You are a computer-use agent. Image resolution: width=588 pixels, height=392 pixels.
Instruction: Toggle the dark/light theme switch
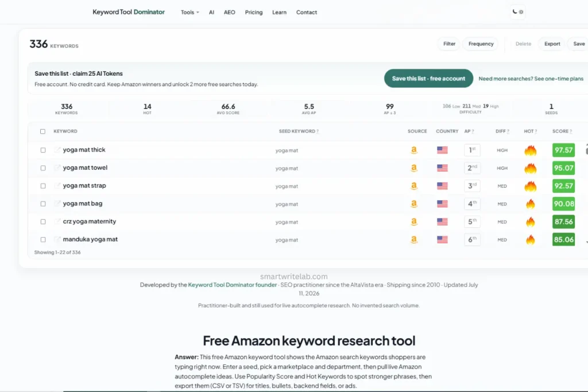(x=518, y=12)
